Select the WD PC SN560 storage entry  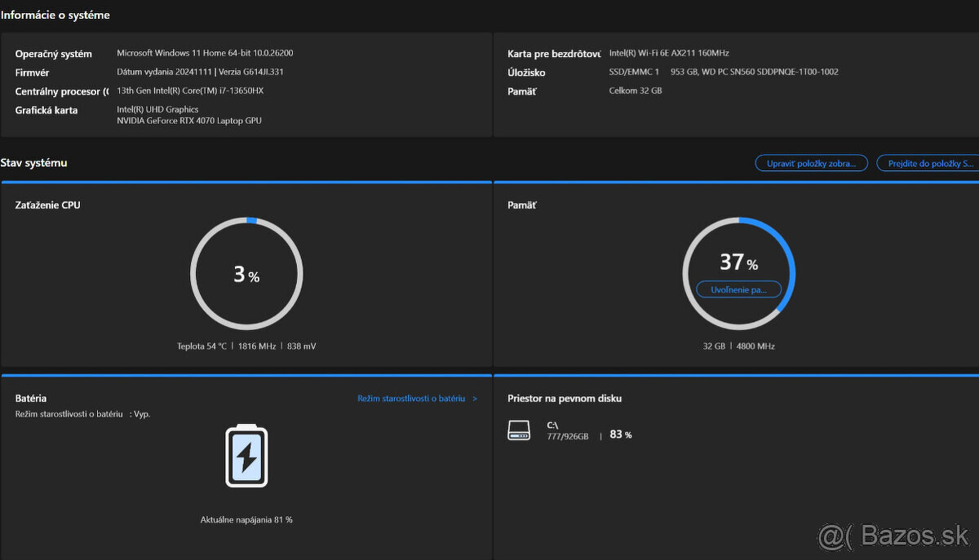tap(754, 72)
